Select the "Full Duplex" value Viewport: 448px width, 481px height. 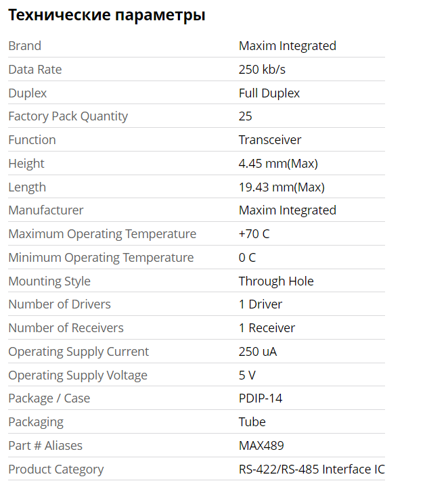coord(269,93)
